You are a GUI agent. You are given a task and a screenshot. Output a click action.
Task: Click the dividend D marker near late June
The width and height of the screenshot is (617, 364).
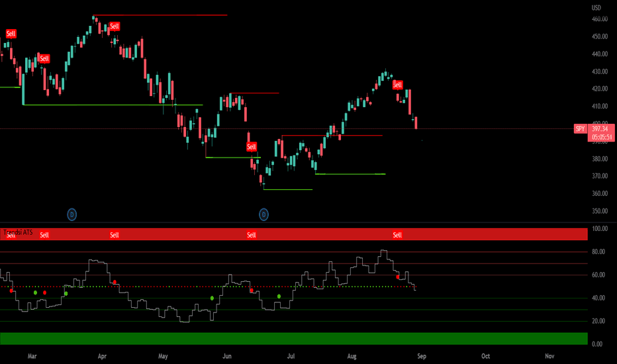point(263,214)
